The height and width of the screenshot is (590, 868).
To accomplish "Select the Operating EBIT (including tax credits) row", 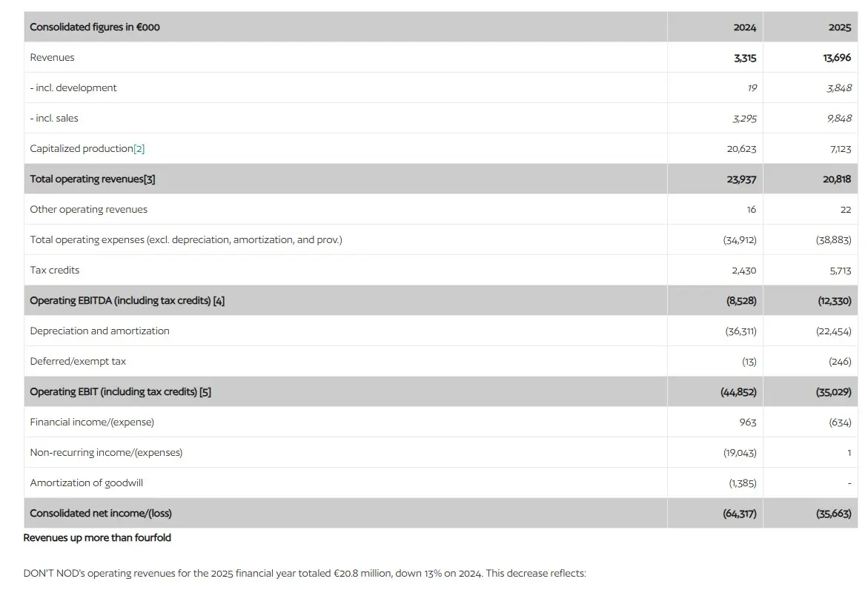I will (440, 392).
